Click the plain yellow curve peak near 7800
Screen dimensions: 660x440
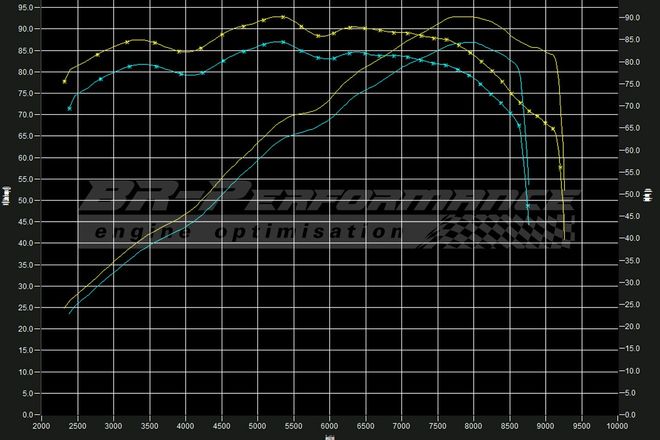460,16
